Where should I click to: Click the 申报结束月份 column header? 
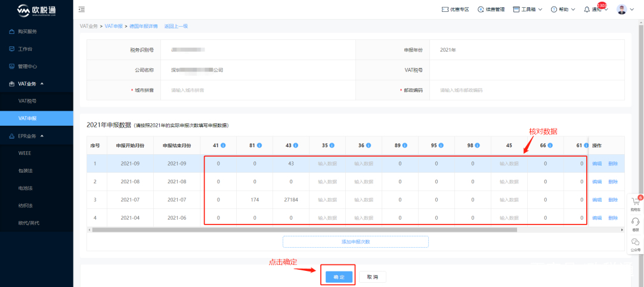(177, 145)
